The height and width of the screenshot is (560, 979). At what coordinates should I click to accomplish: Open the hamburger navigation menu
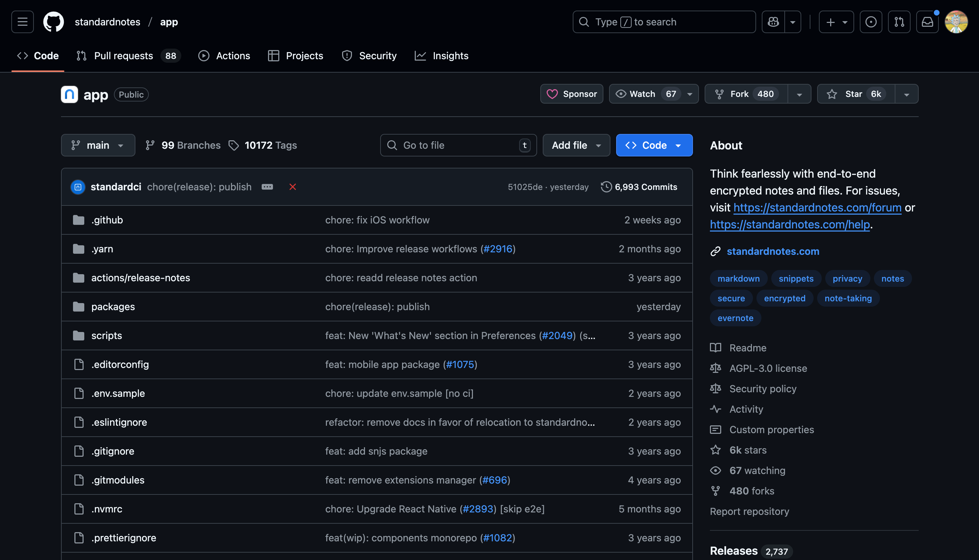[x=22, y=22]
